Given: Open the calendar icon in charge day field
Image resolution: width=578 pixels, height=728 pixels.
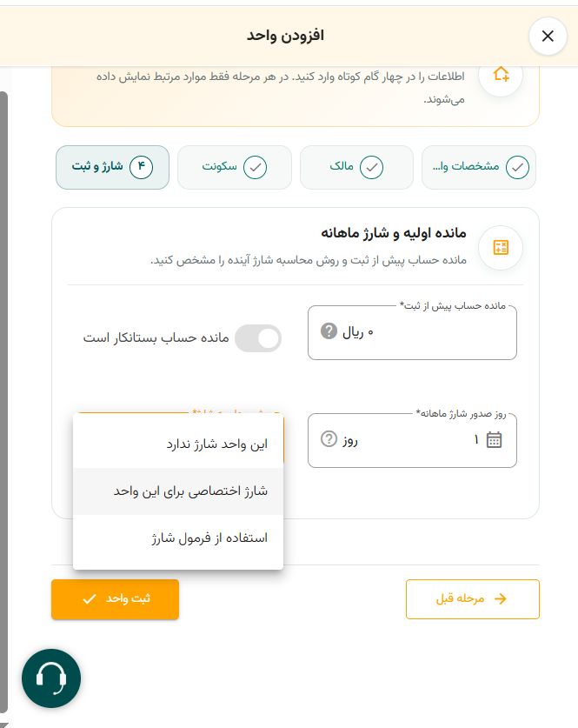Looking at the screenshot, I should (x=494, y=439).
